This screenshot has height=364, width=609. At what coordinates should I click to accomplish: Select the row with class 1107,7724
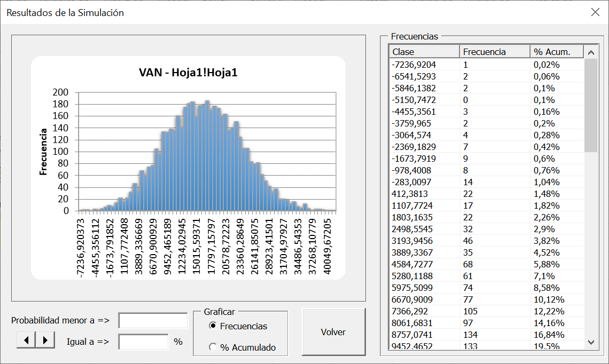click(487, 205)
